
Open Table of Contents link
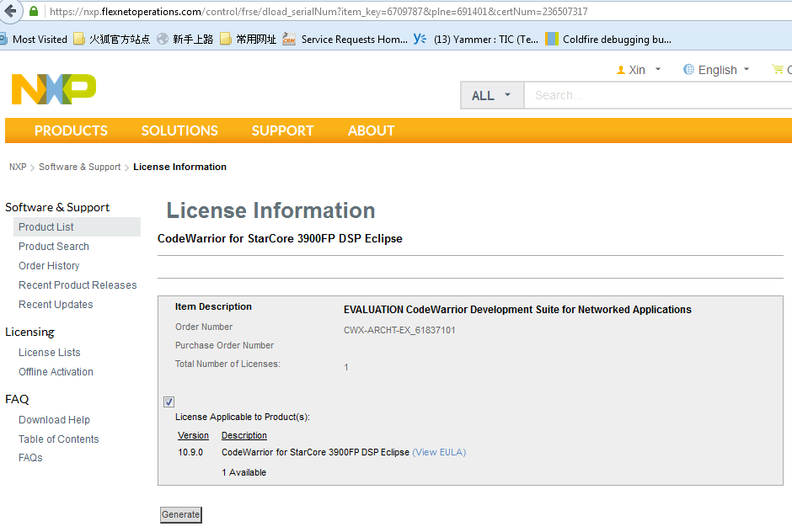tap(59, 439)
